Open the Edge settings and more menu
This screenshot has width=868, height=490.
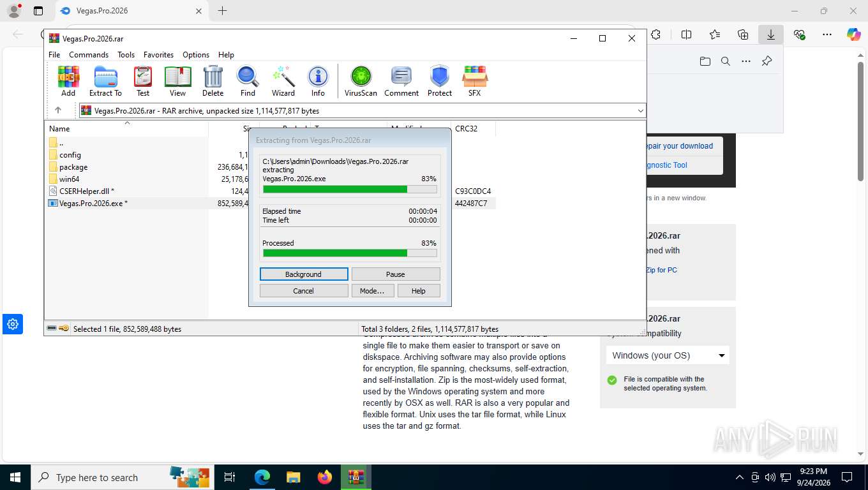pos(827,34)
